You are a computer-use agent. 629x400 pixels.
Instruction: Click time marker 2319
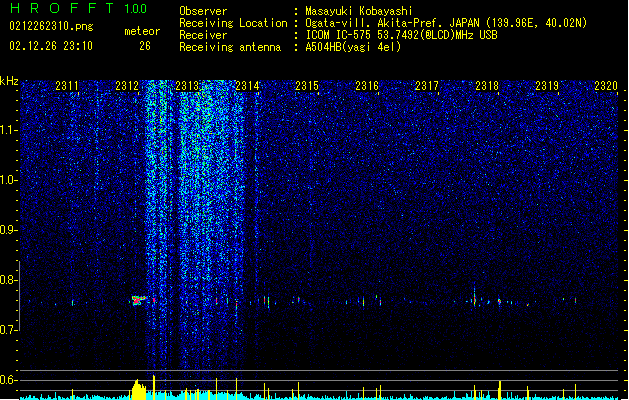coord(547,85)
